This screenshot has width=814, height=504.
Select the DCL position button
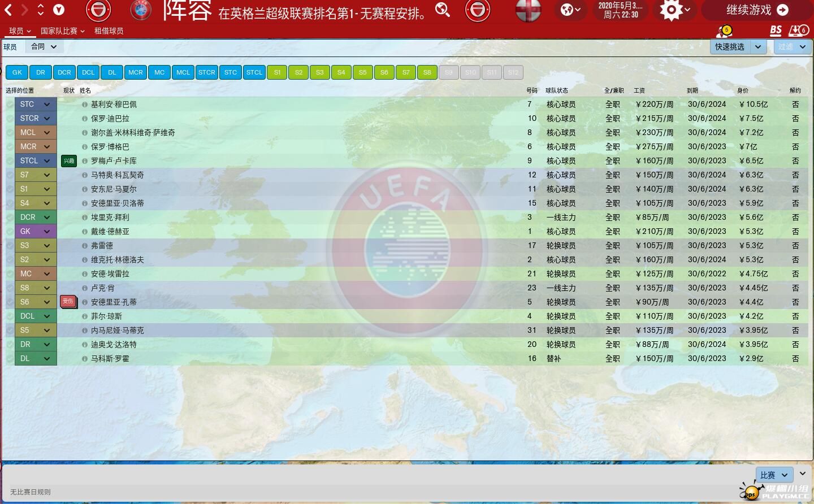coord(88,72)
